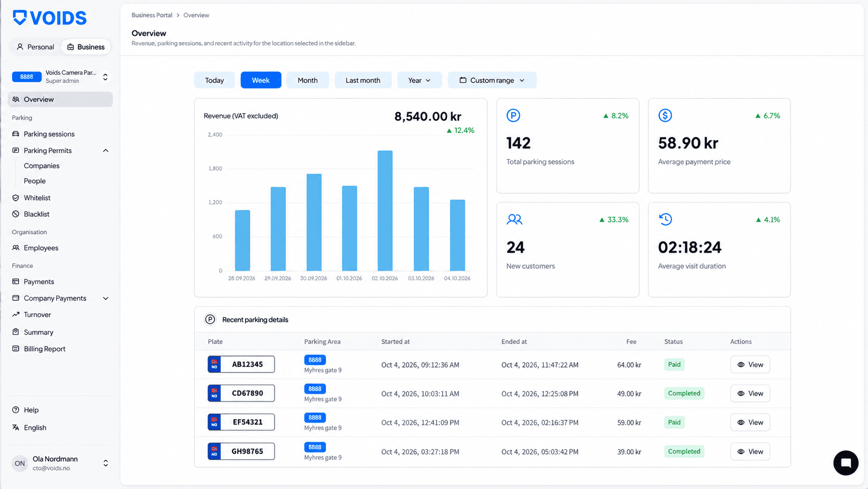
Task: Open the chat support bubble icon
Action: (x=846, y=462)
